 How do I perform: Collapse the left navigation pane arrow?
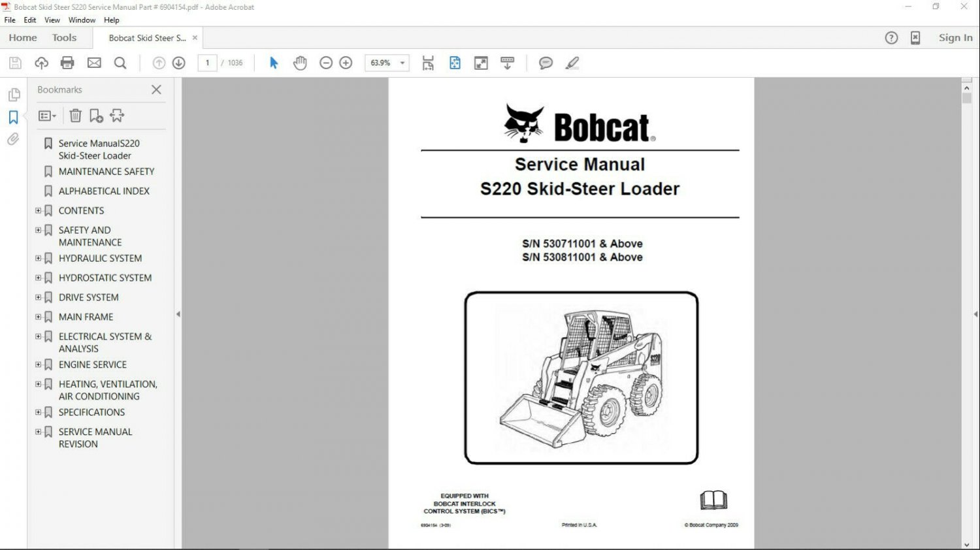[x=178, y=314]
